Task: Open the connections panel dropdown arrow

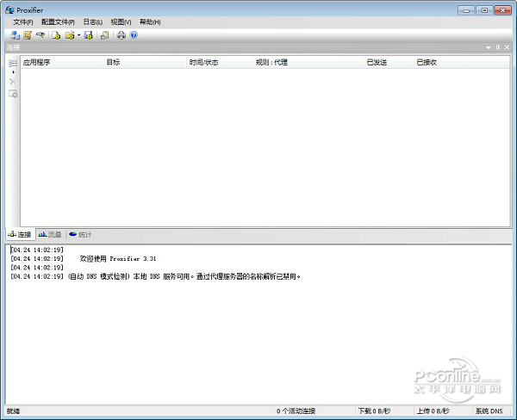Action: (489, 47)
